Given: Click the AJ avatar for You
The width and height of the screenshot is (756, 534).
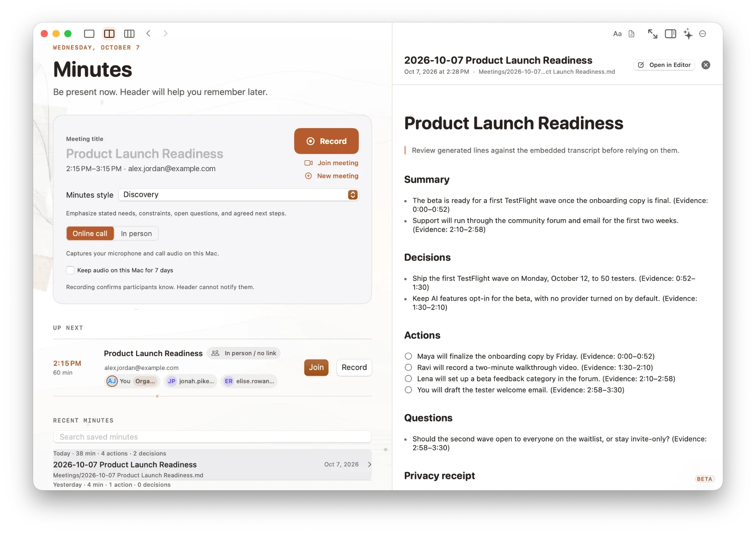Looking at the screenshot, I should 112,381.
